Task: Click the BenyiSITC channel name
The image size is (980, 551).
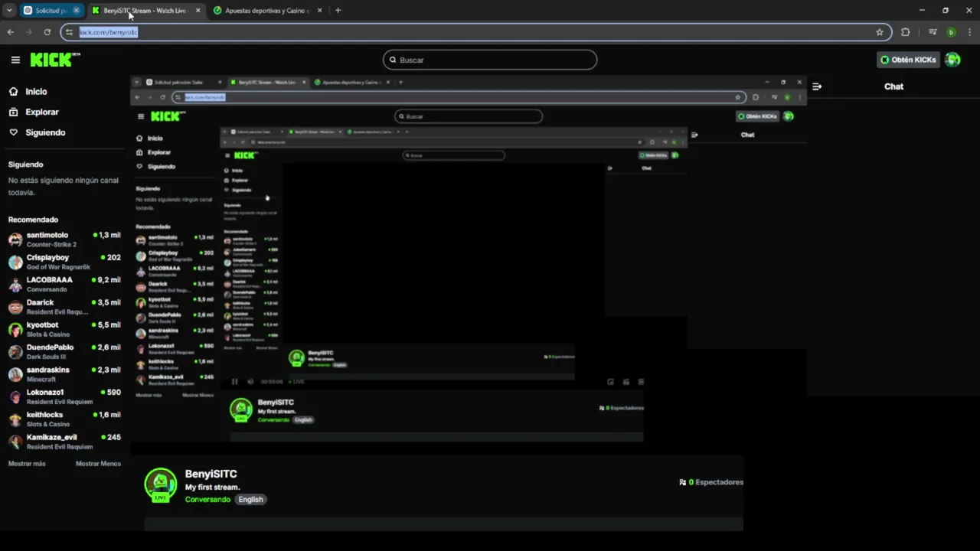Action: pyautogui.click(x=211, y=474)
